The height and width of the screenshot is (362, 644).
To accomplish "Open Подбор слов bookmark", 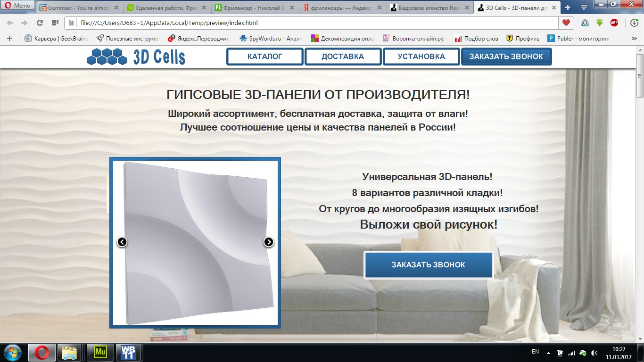I will point(476,39).
